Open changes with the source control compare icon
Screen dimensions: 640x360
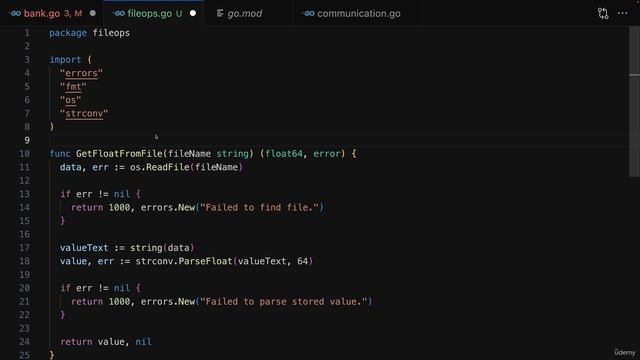click(603, 13)
